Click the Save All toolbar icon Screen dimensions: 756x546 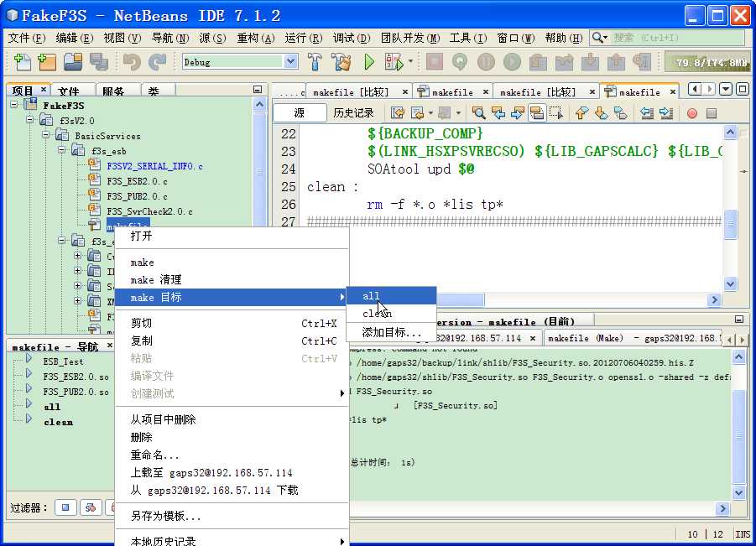point(99,62)
